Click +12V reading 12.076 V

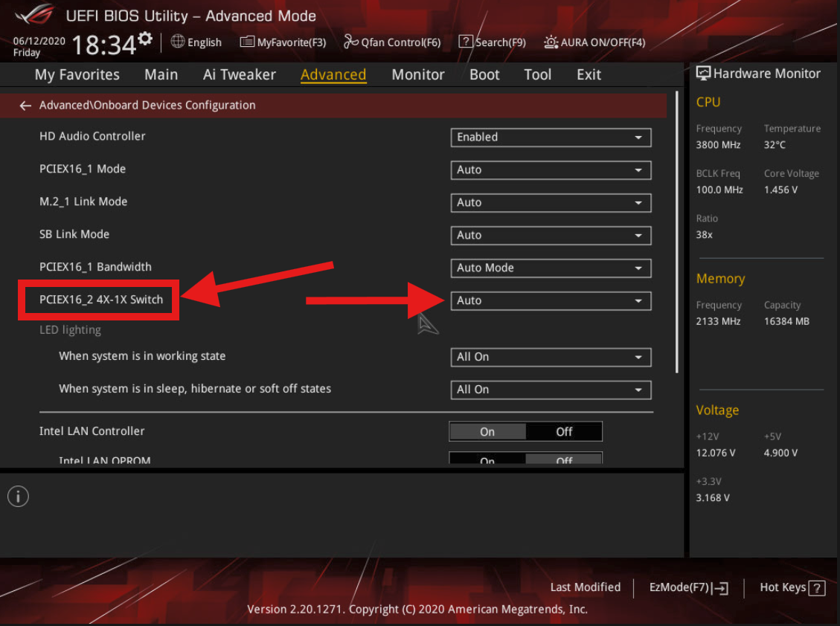(715, 453)
